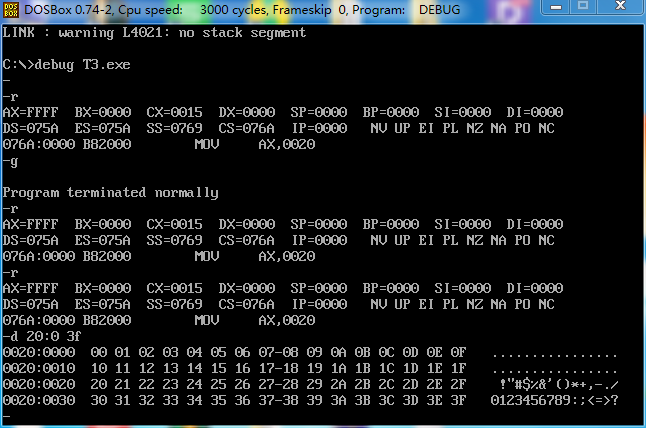This screenshot has width=646, height=428.
Task: Click the DOSBox title bar text
Action: tap(242, 9)
